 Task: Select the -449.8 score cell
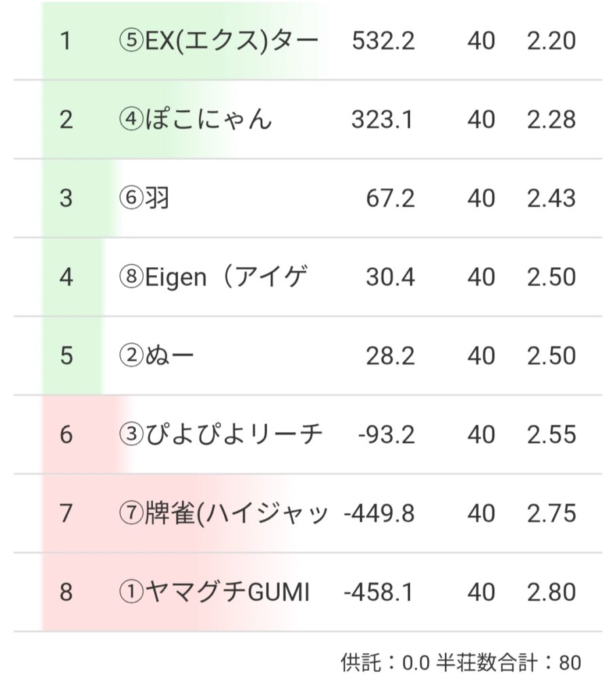379,513
